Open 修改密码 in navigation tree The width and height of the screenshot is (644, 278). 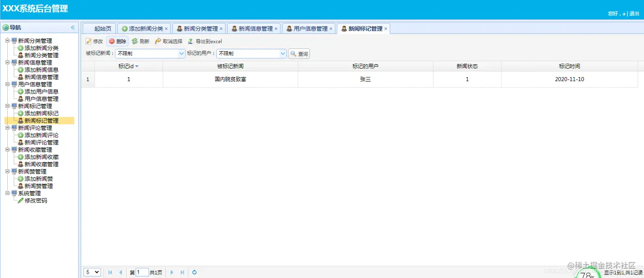pyautogui.click(x=36, y=201)
